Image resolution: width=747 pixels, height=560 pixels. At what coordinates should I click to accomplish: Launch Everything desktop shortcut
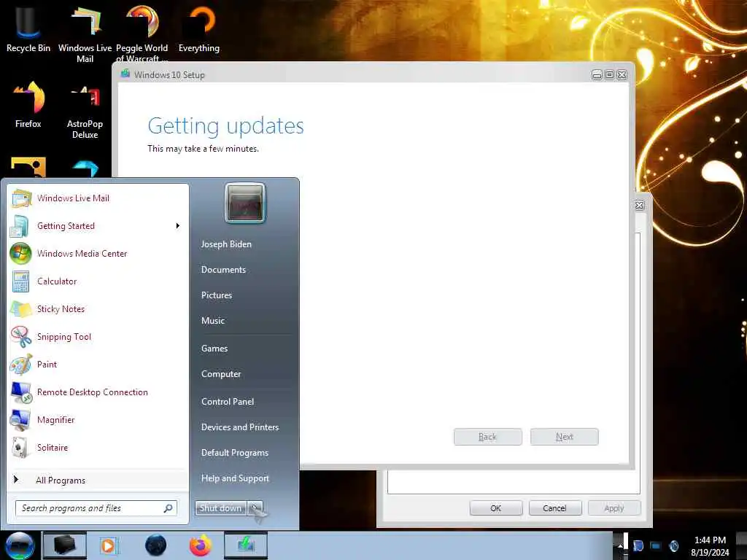click(x=199, y=28)
